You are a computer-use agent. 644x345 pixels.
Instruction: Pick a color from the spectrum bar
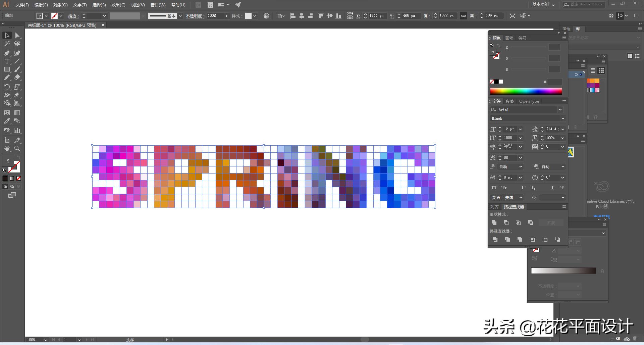click(526, 91)
